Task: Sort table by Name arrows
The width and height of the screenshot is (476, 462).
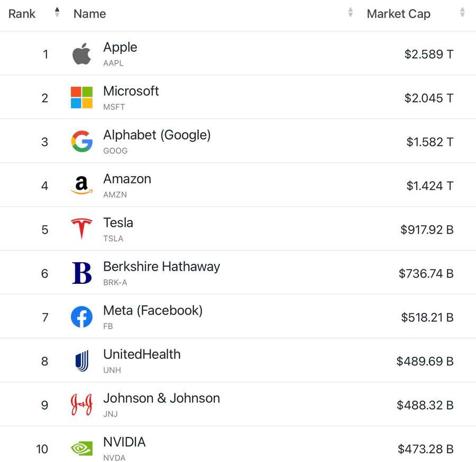Action: tap(350, 12)
